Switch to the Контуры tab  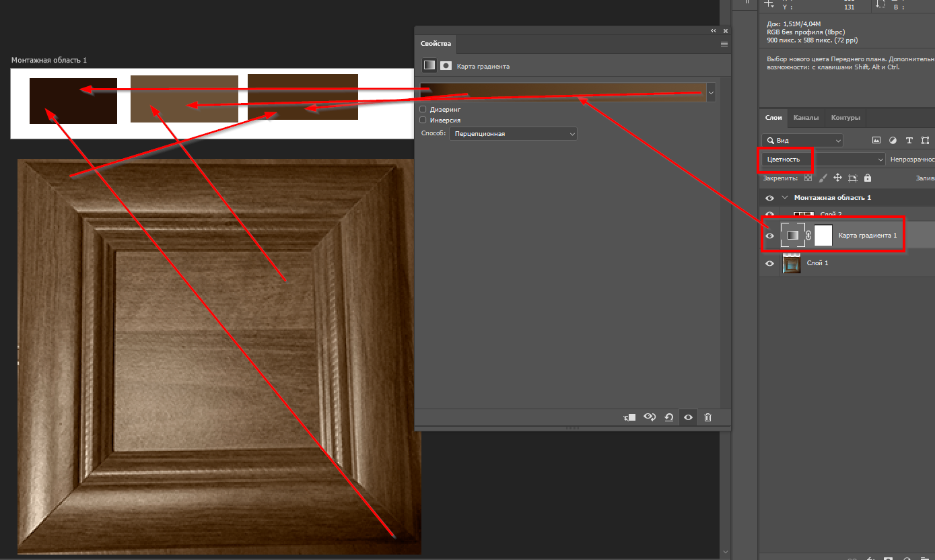(x=845, y=118)
